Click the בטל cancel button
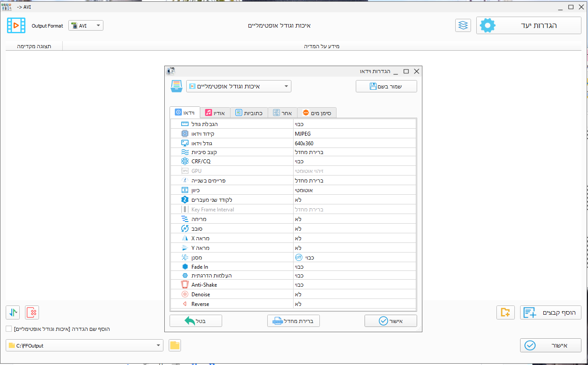 196,321
